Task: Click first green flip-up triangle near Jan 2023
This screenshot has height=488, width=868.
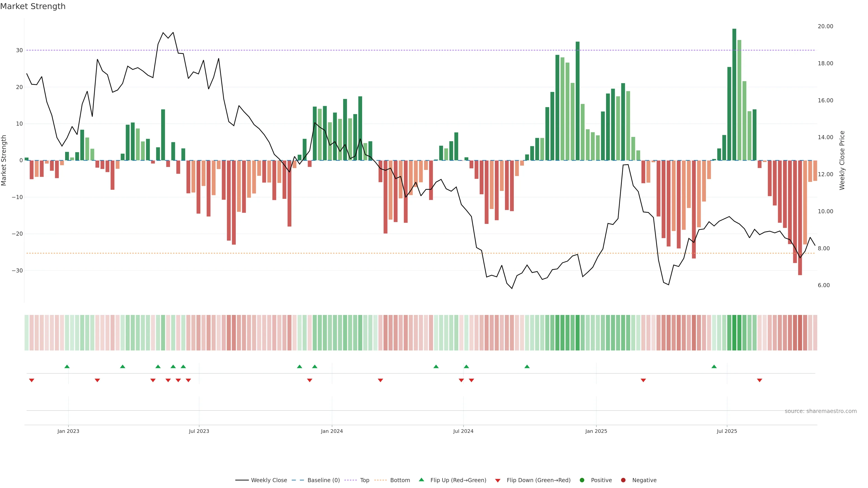Action: click(67, 366)
